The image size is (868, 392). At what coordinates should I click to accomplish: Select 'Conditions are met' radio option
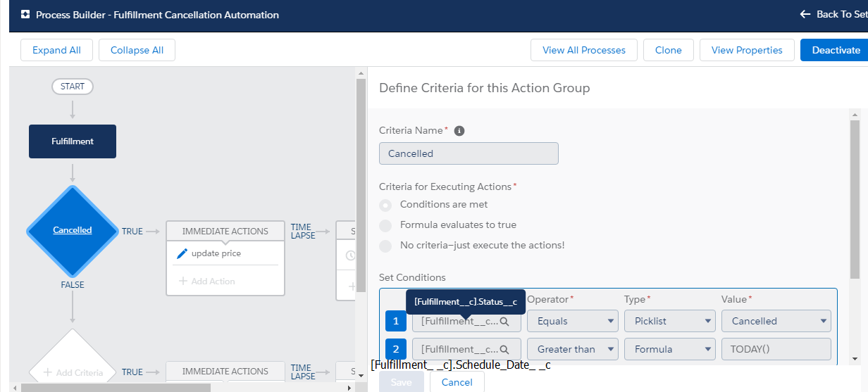385,205
